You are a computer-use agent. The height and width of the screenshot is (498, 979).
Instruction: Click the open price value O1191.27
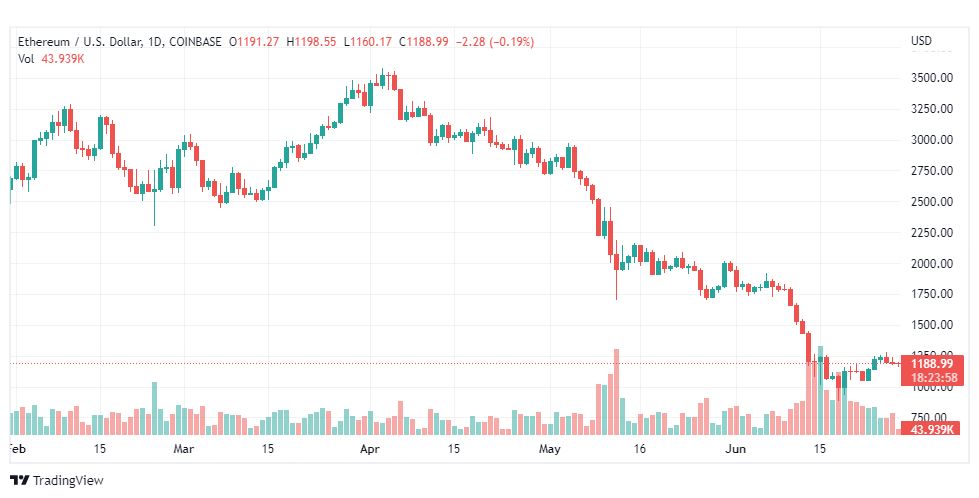[254, 42]
